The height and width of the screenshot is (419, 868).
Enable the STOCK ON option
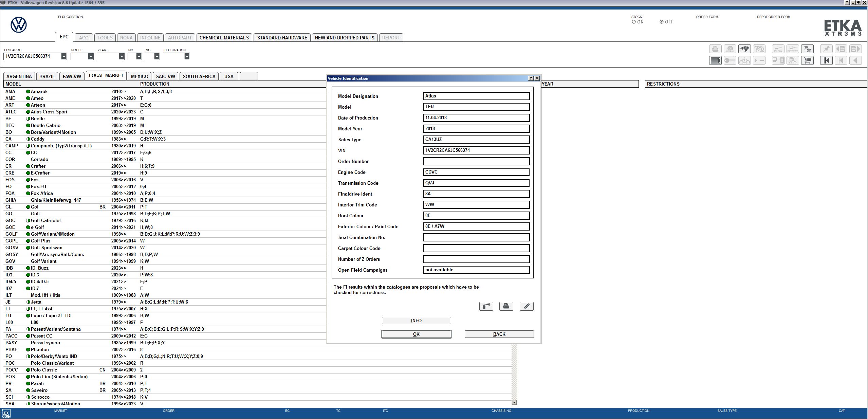coord(633,21)
